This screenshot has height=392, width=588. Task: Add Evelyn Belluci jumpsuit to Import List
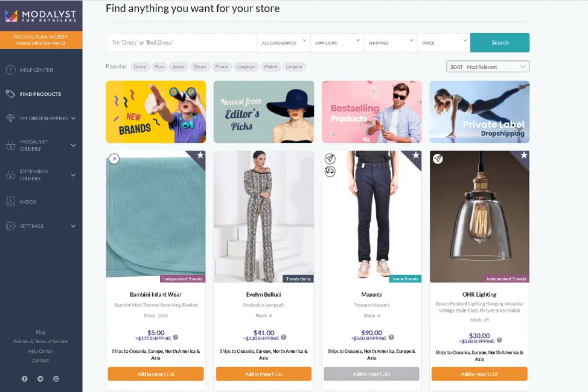(x=264, y=374)
